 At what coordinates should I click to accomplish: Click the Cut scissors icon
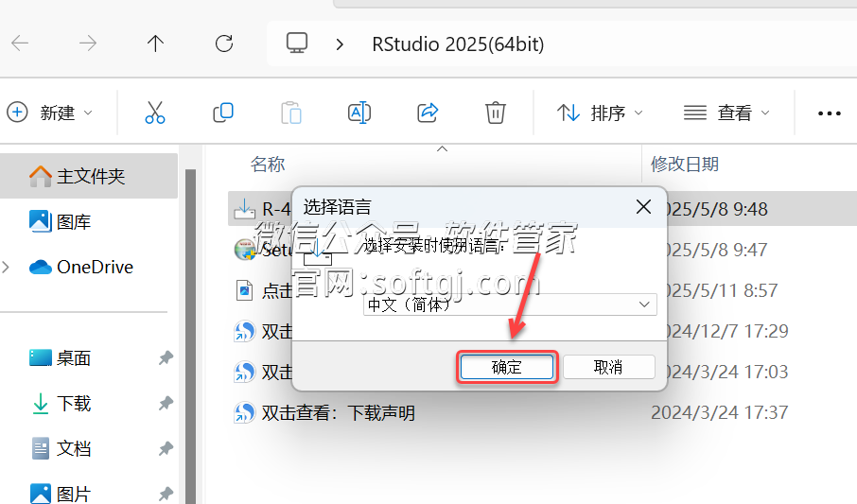click(155, 113)
